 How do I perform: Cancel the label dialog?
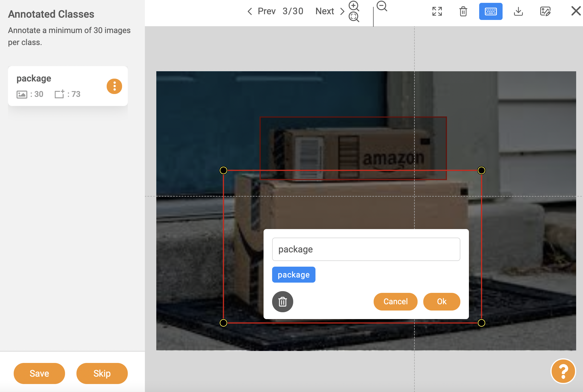[395, 301]
